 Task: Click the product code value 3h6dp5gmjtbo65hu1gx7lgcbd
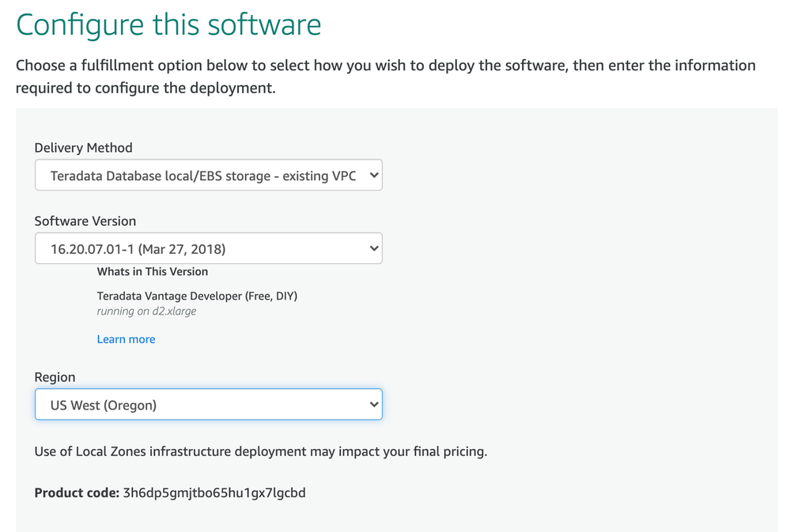pos(214,493)
